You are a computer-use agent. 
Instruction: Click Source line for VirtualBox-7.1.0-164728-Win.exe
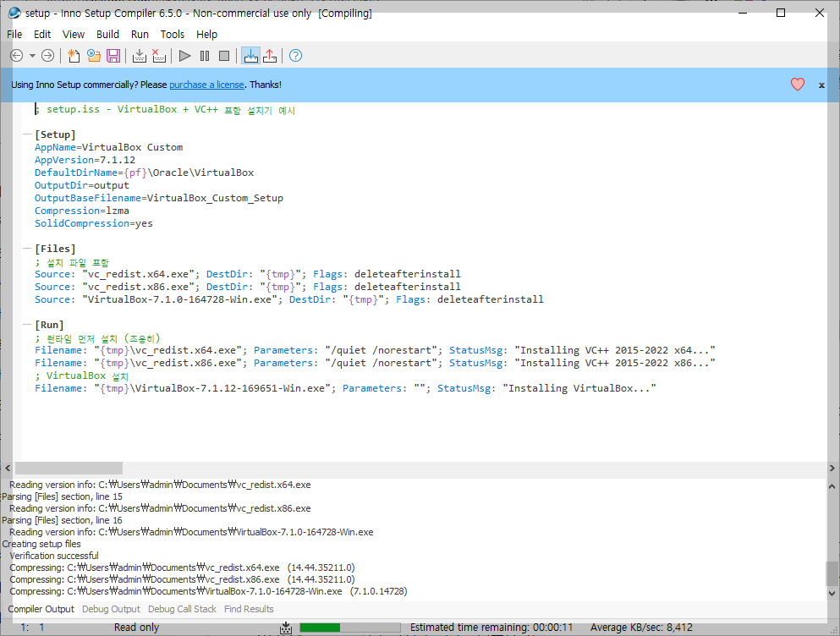pyautogui.click(x=289, y=299)
